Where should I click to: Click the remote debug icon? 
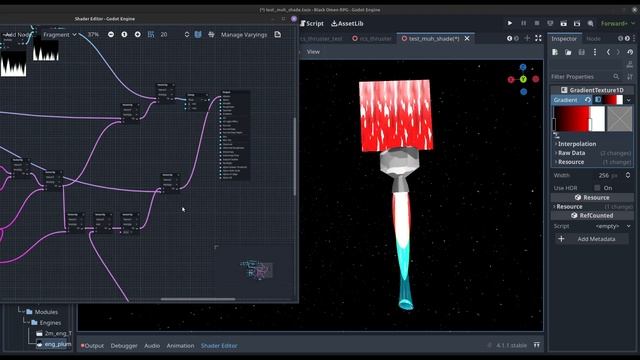[x=550, y=24]
